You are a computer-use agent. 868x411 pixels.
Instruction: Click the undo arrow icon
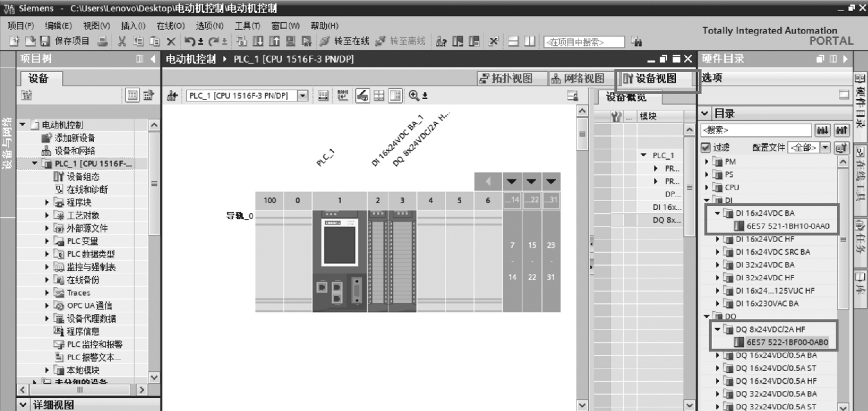(x=190, y=41)
